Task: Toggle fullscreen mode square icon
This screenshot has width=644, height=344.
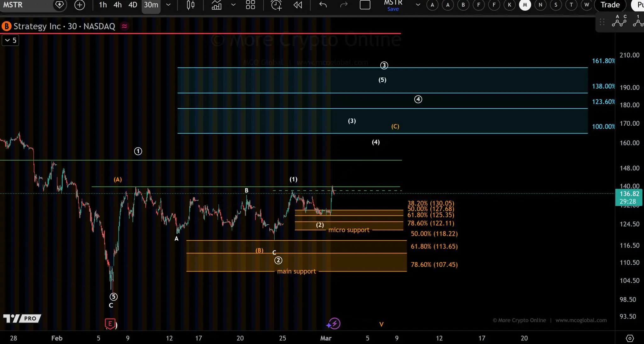Action: pyautogui.click(x=365, y=5)
